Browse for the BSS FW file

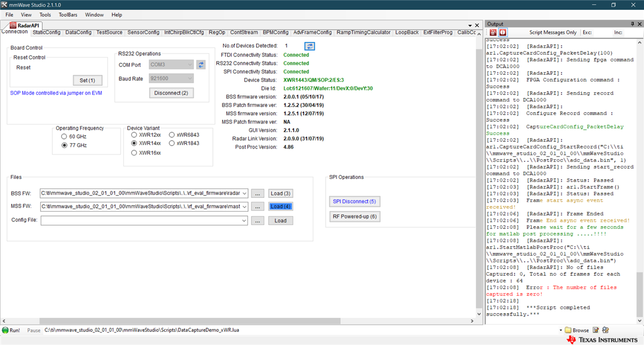pyautogui.click(x=258, y=194)
